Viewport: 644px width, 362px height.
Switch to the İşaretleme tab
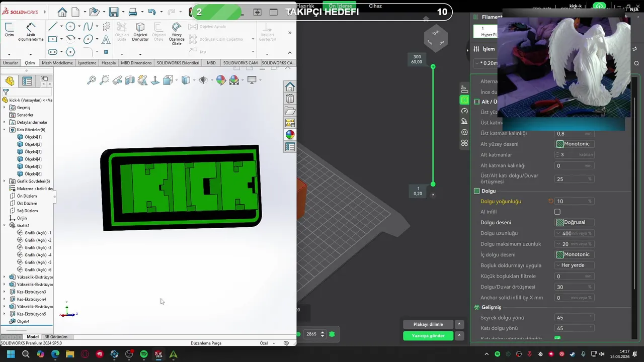[x=87, y=63]
